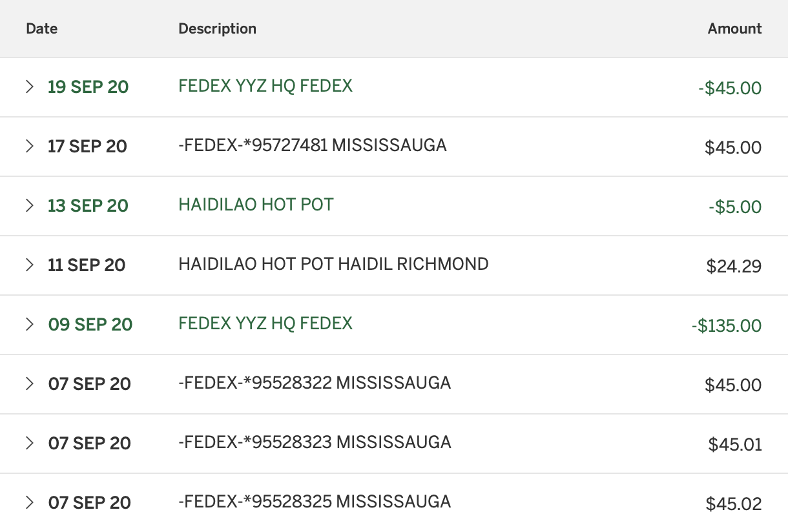Click the Description column header
788x532 pixels.
click(217, 28)
